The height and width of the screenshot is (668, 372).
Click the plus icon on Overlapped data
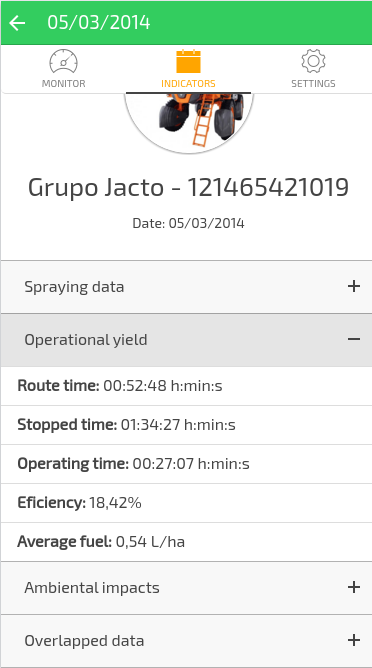point(354,640)
